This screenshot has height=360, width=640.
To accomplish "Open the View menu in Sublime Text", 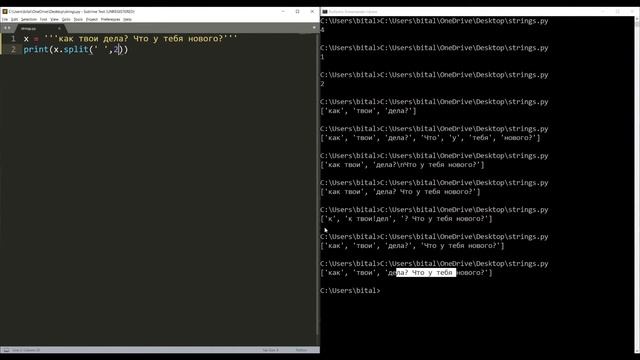I will click(x=54, y=19).
